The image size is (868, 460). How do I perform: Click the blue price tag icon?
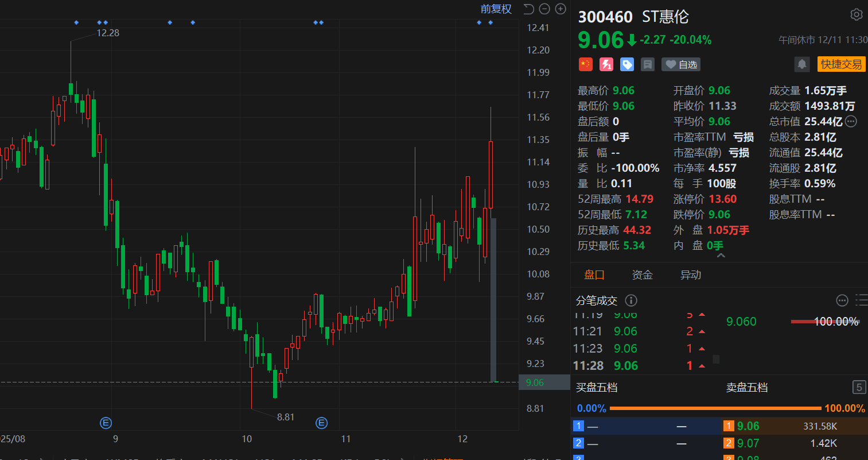pos(627,64)
